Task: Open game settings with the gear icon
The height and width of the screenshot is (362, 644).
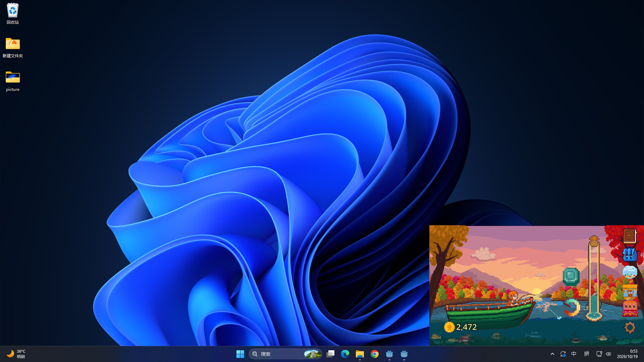Action: pyautogui.click(x=630, y=327)
